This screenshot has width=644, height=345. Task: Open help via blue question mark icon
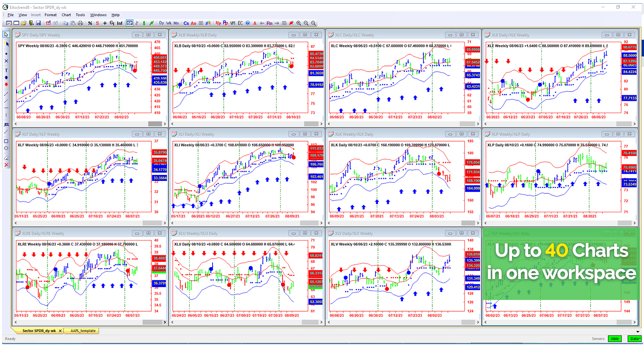click(248, 23)
